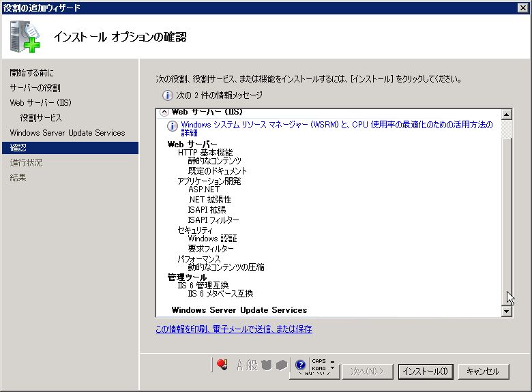The image size is (532, 392).
Task: Select Windows Server Update Services in the sidebar
Action: point(68,132)
